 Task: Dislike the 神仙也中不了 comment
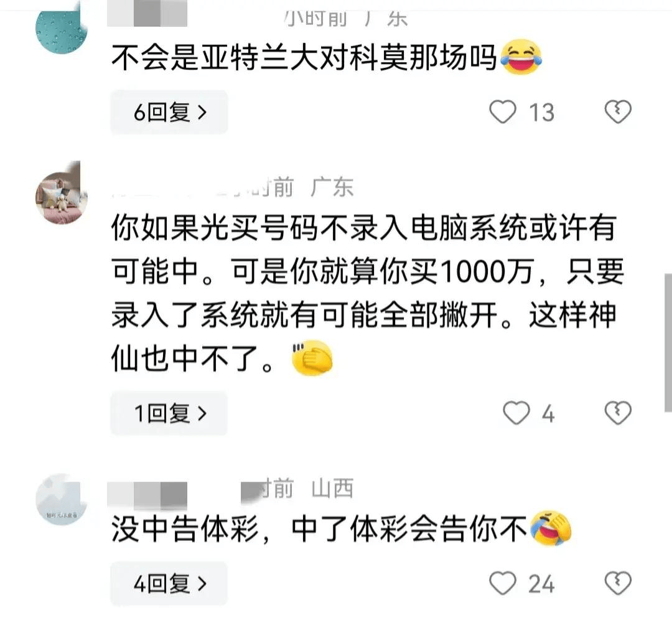coord(618,413)
